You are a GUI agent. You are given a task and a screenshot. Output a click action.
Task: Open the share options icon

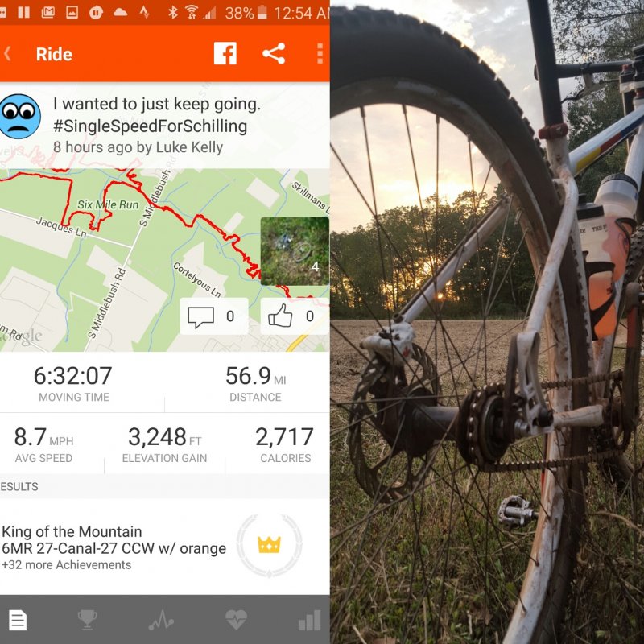pos(274,53)
